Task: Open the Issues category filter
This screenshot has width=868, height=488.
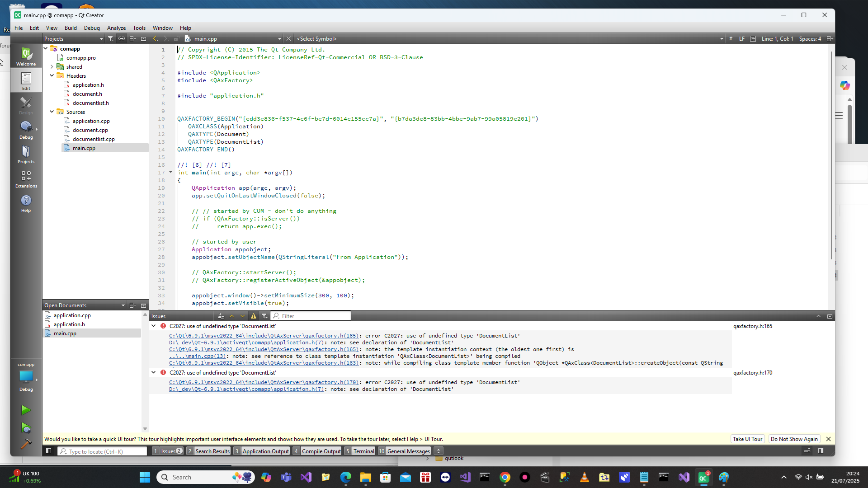Action: (x=264, y=316)
